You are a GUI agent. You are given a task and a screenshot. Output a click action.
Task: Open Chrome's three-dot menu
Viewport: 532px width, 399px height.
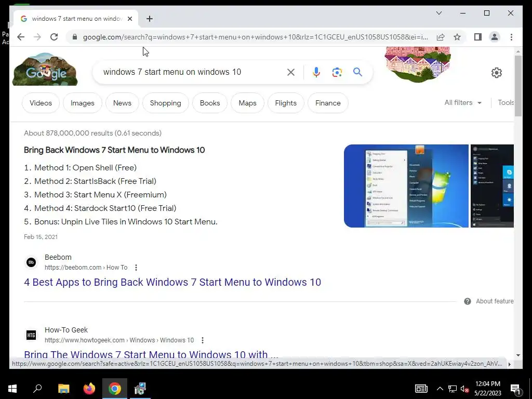[x=511, y=37]
